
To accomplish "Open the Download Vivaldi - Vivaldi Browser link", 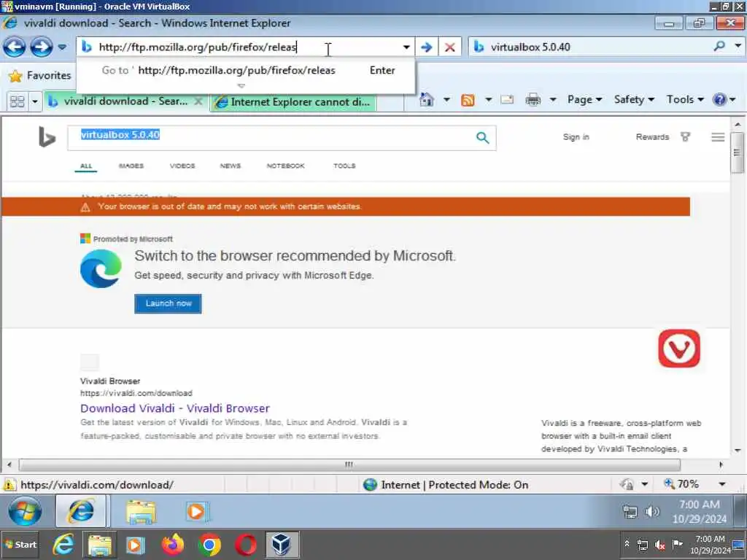I will [x=175, y=408].
